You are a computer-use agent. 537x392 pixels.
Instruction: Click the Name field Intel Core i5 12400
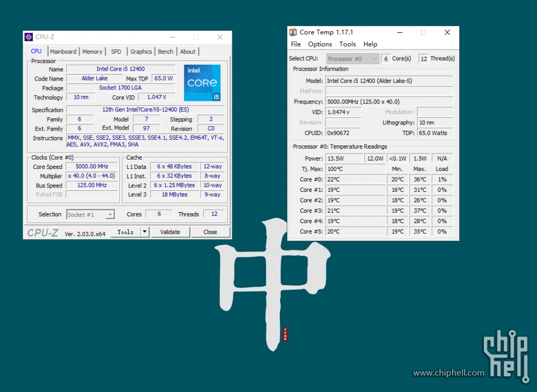(x=121, y=69)
